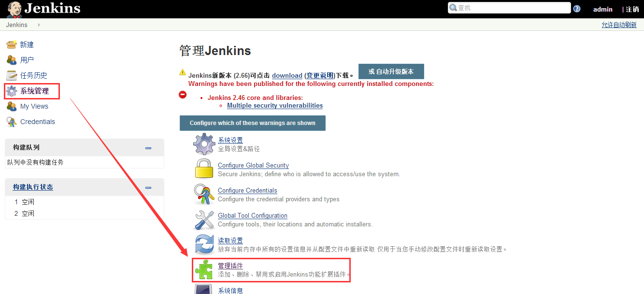Open the 变更说明 changelog link
This screenshot has height=294, width=644.
coord(320,75)
